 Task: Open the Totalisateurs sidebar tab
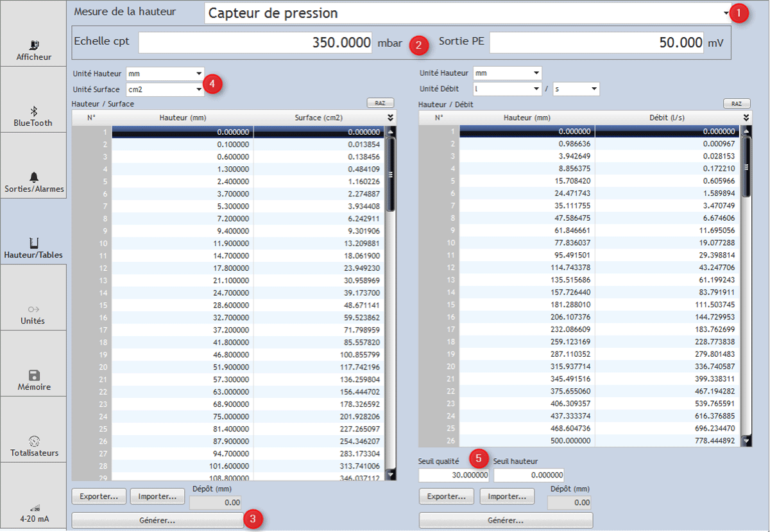[33, 429]
